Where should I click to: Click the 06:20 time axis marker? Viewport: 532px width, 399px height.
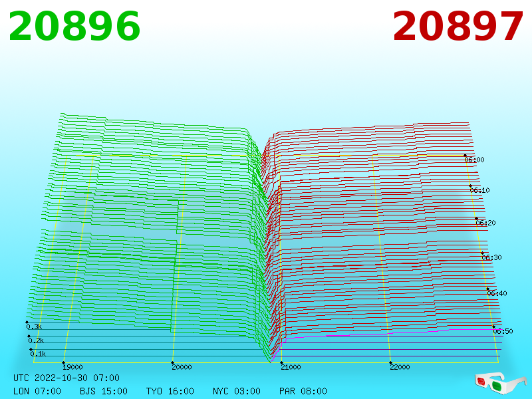click(x=486, y=223)
